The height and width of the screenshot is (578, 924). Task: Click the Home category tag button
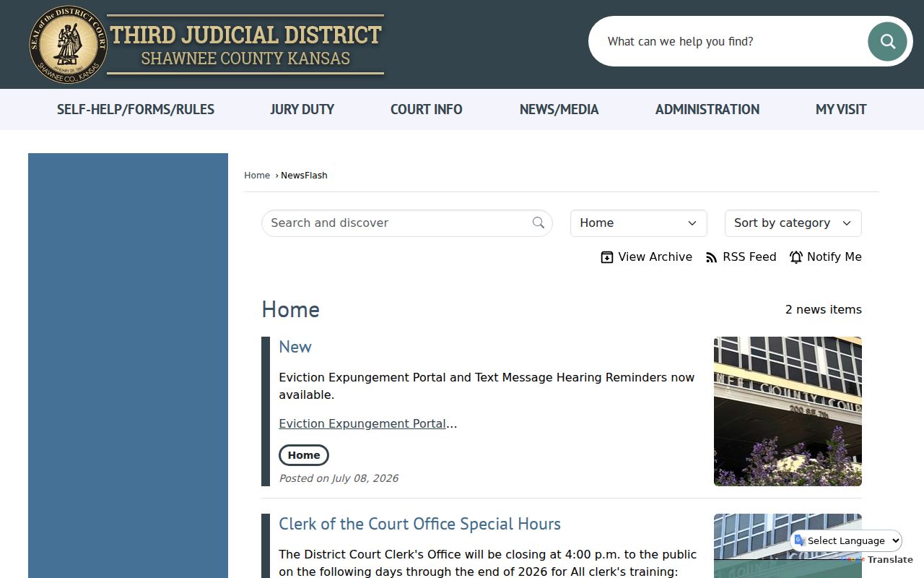304,455
